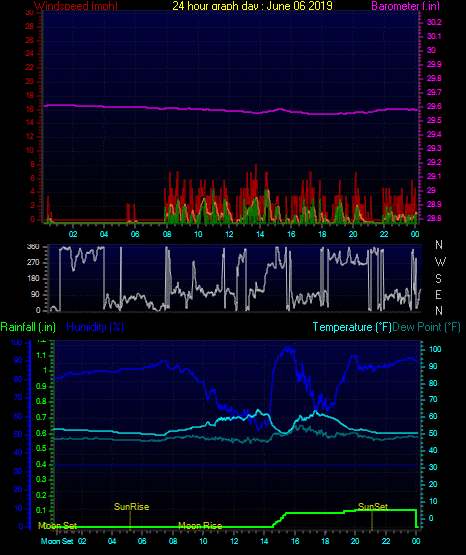Viewport: 466px width, 555px height.
Task: Click the SunSet marker label
Action: [373, 507]
